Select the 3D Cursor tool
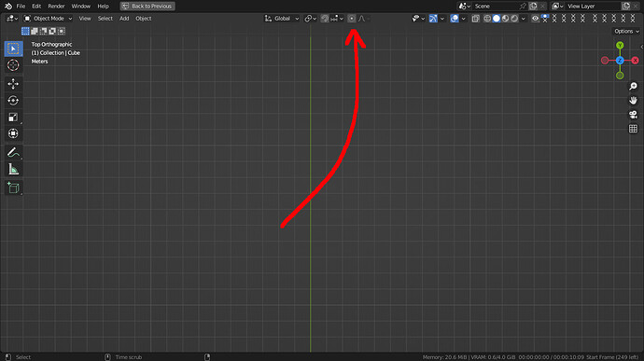This screenshot has height=361, width=644. pyautogui.click(x=13, y=65)
